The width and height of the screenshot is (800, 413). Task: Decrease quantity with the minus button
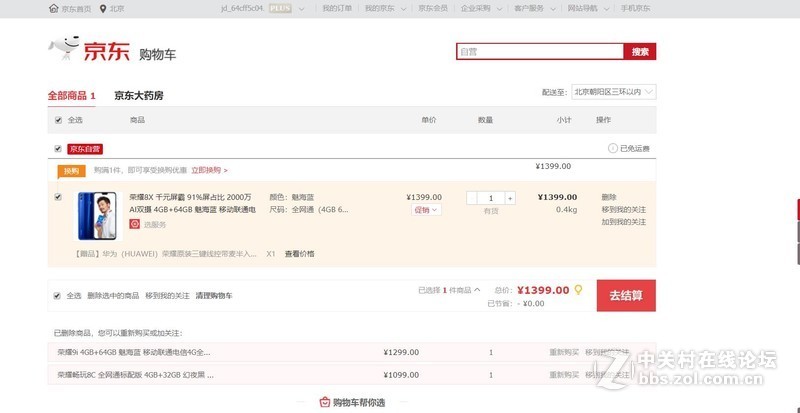472,198
